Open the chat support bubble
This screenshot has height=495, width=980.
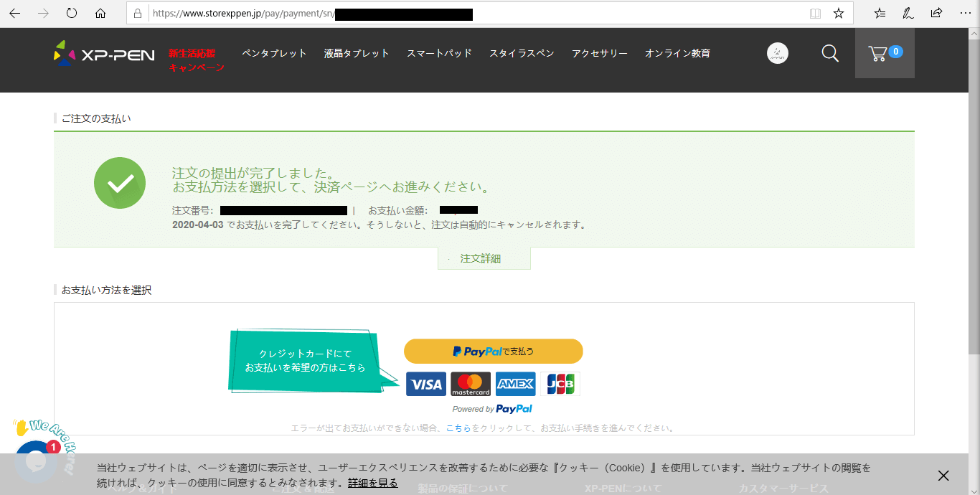coord(36,461)
